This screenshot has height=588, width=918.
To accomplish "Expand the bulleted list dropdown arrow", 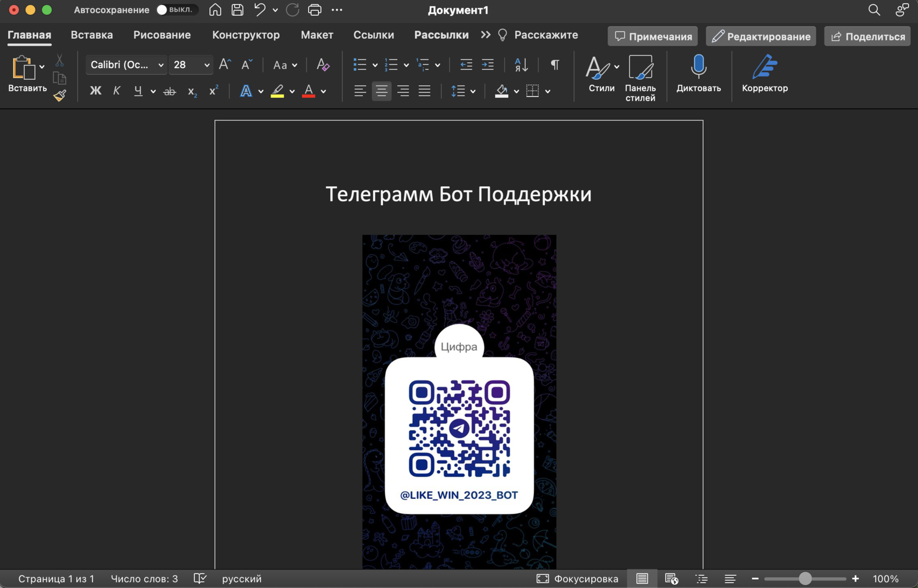I will coord(375,65).
